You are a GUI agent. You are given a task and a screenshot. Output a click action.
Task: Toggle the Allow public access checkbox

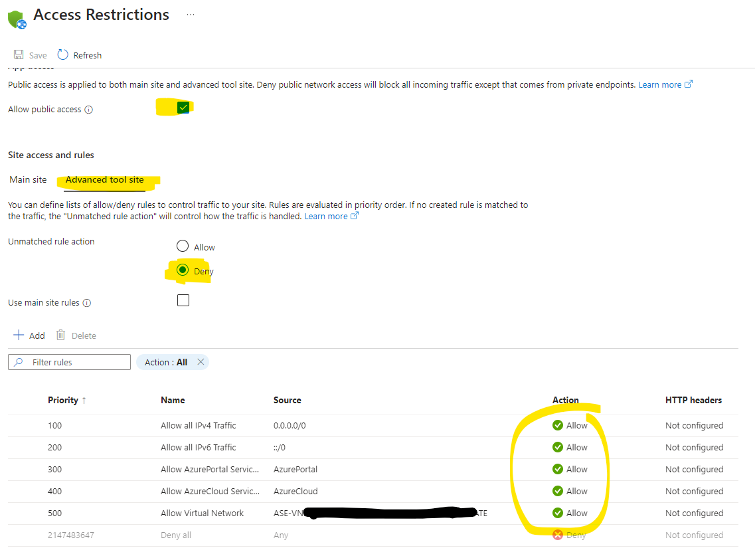183,108
